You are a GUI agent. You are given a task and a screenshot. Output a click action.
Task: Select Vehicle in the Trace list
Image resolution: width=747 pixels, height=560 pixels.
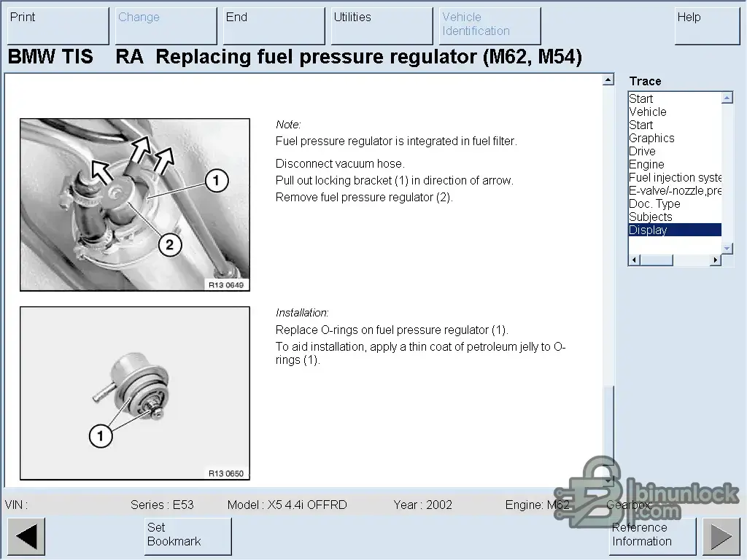[x=675, y=112]
